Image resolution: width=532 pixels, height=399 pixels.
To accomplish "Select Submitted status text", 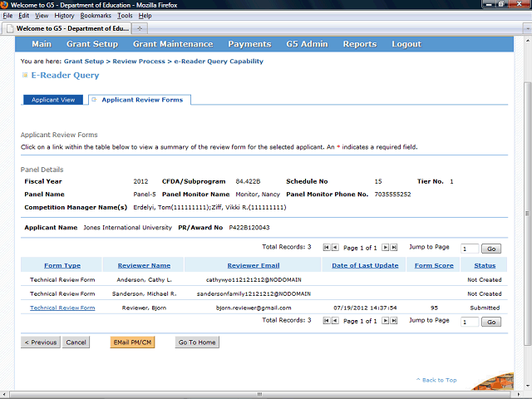I will coord(485,308).
